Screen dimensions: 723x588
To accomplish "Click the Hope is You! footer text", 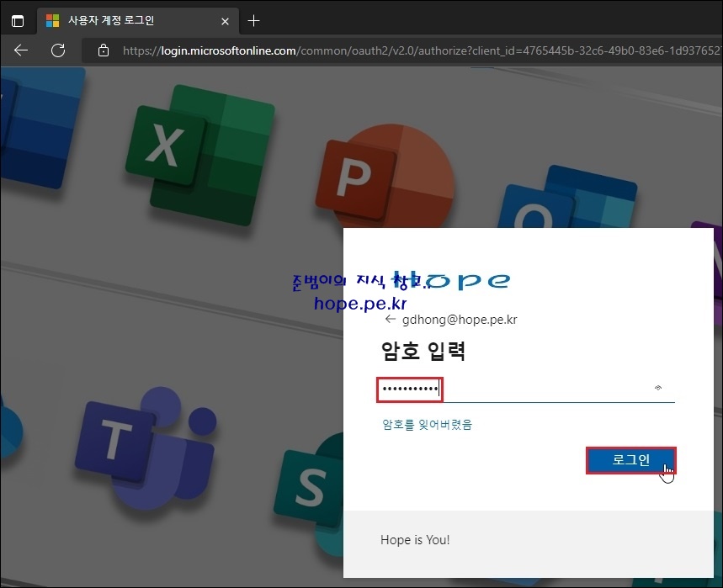I will click(415, 539).
